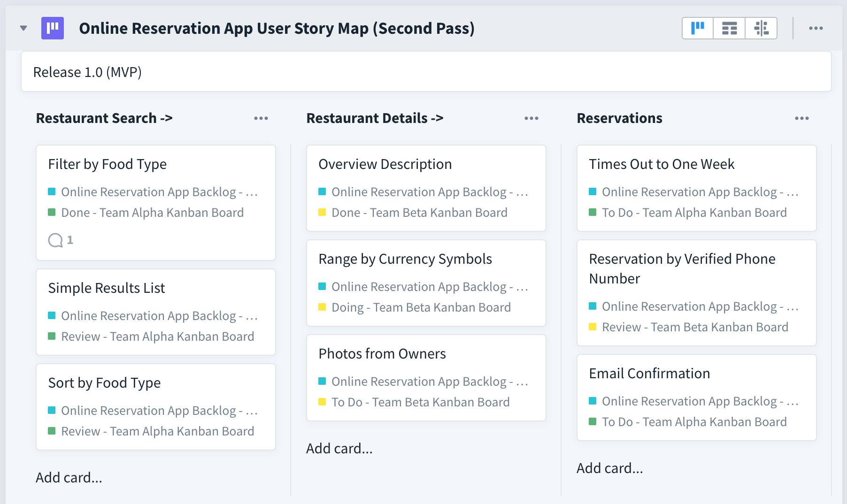Switch to timeline view layout
The width and height of the screenshot is (847, 504).
coord(761,28)
